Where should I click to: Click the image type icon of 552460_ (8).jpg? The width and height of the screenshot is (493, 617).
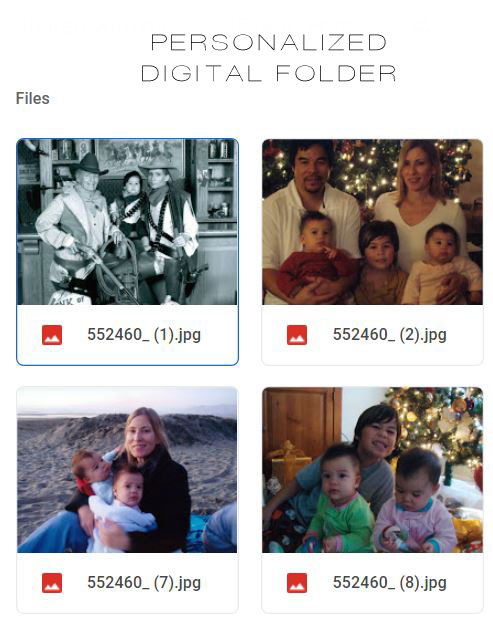(297, 583)
